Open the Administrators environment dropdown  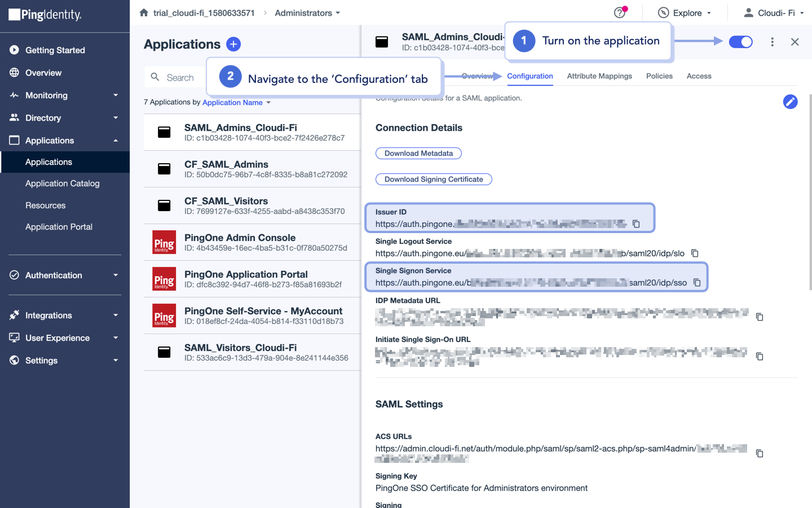307,12
